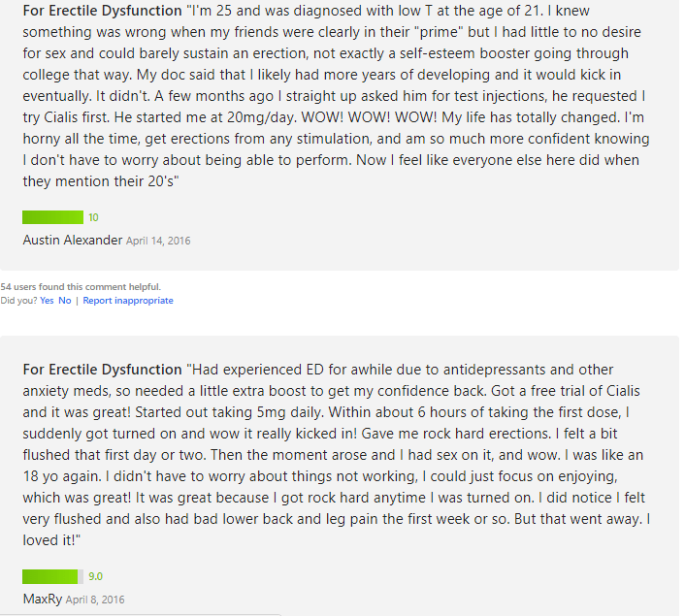Viewport: 685px width, 616px height.
Task: Click 'they mention their 20's' closing line
Action: pos(101,181)
